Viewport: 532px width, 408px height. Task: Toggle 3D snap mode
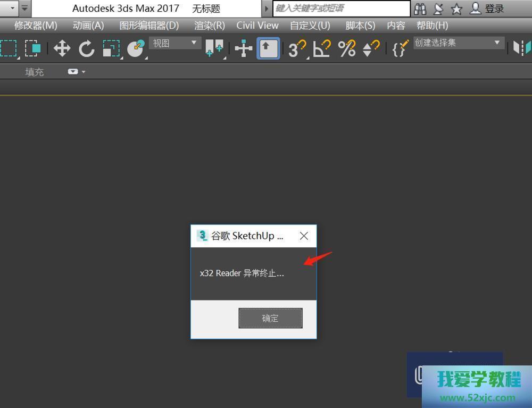coord(296,48)
